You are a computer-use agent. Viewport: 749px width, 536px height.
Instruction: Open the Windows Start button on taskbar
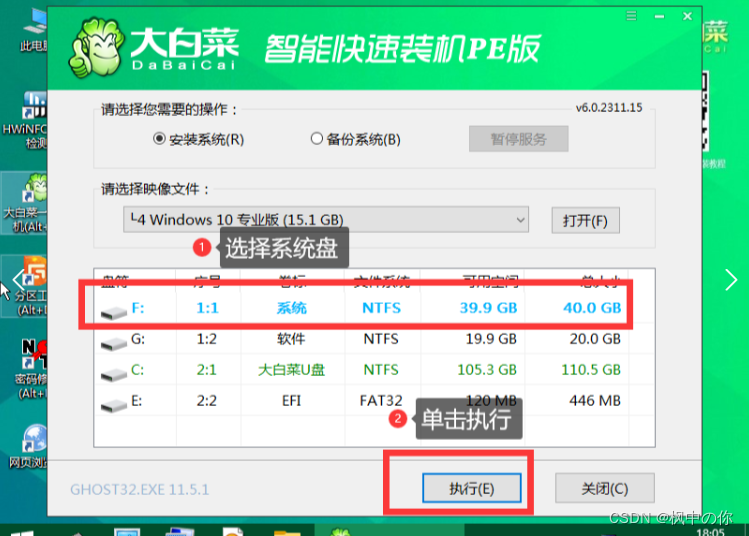22,532
